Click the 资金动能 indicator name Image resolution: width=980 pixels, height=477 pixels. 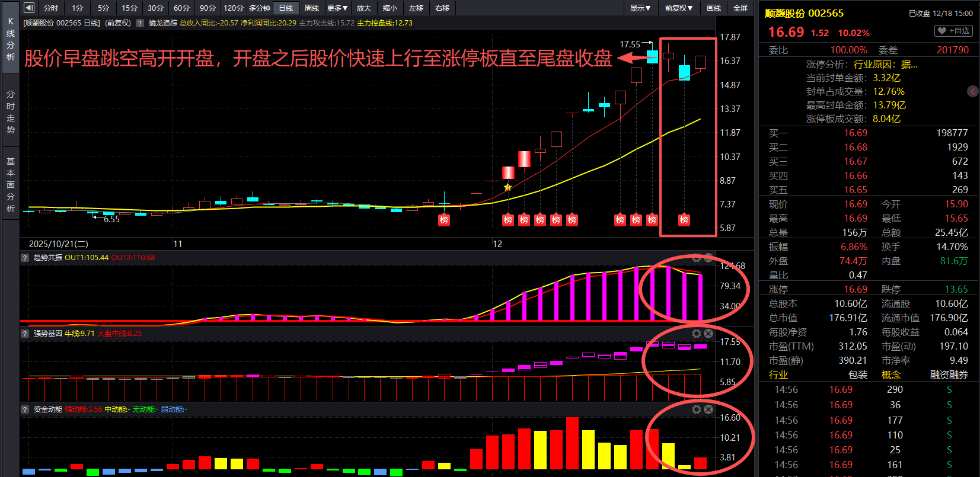(x=47, y=409)
